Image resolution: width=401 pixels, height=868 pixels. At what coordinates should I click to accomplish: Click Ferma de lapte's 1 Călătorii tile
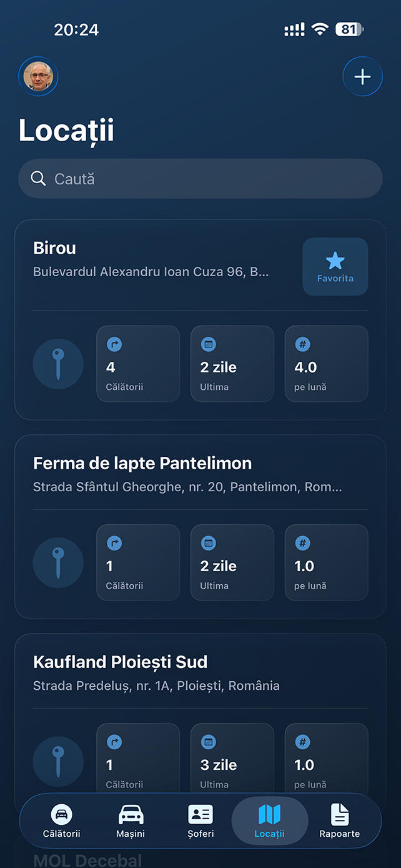(x=138, y=562)
